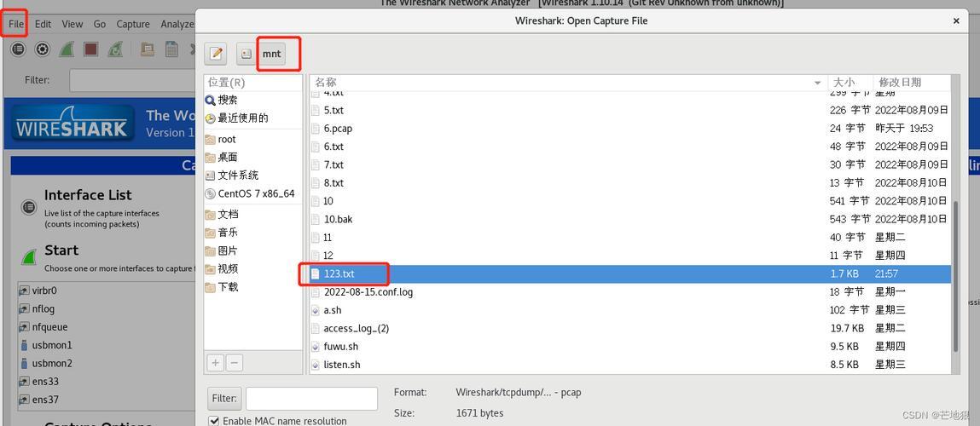The height and width of the screenshot is (426, 980).
Task: Open the File menu
Action: coord(16,25)
